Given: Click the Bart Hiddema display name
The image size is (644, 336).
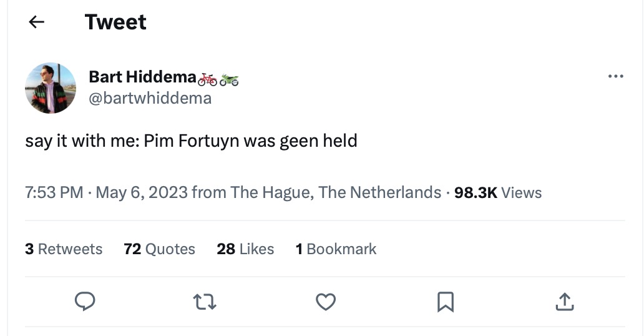Looking at the screenshot, I should point(142,77).
